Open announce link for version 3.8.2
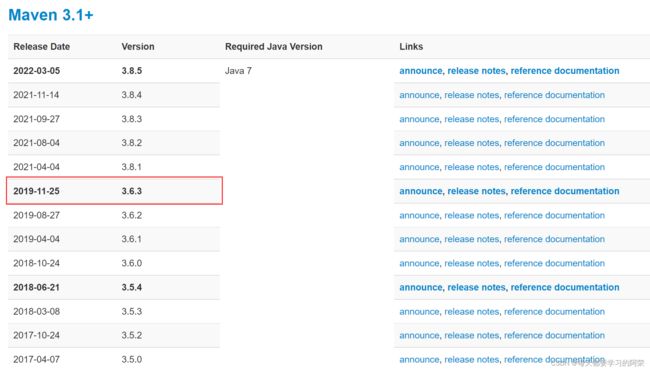The image size is (650, 370). pos(419,143)
